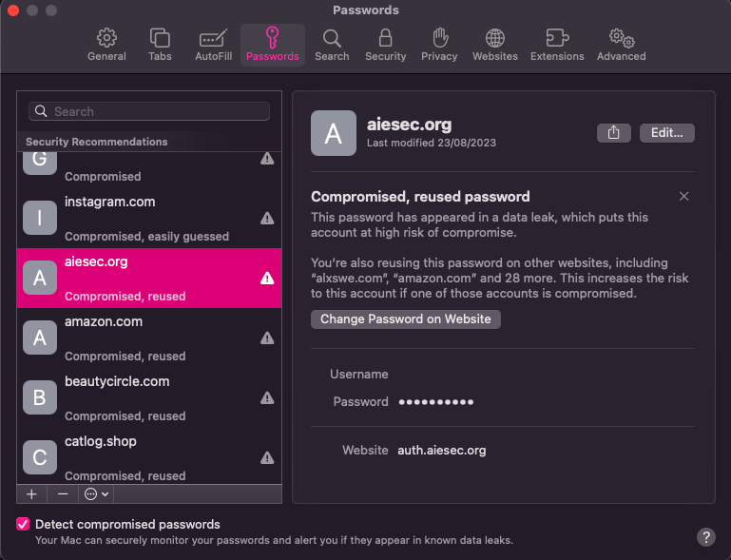Viewport: 731px width, 560px height.
Task: Toggle Detect compromised passwords checkbox
Action: tap(23, 524)
